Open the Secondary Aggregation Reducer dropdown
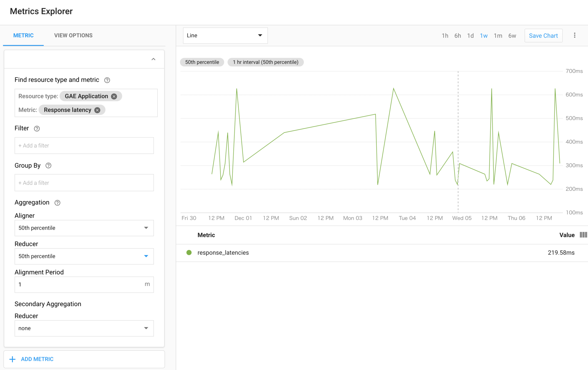588x370 pixels. pyautogui.click(x=84, y=328)
